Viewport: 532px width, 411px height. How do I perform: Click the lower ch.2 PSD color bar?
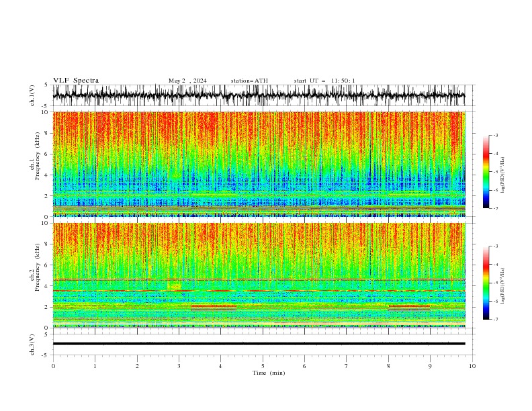(486, 283)
